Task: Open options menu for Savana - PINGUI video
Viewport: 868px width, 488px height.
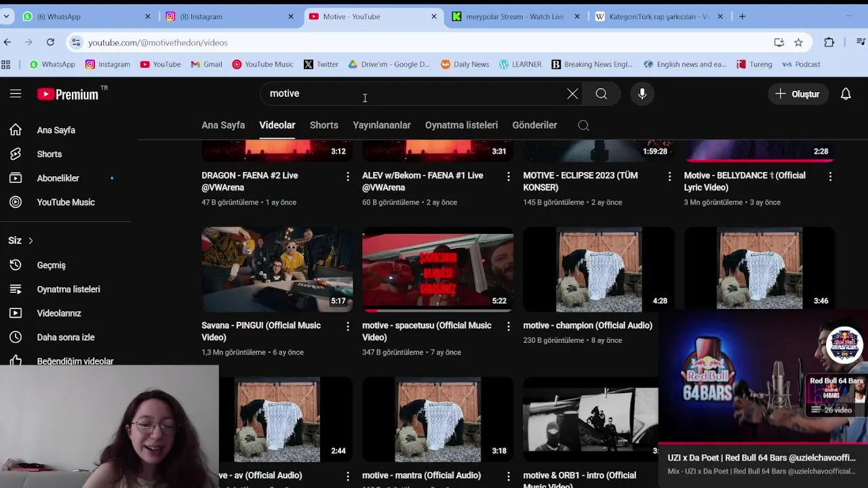Action: (348, 326)
